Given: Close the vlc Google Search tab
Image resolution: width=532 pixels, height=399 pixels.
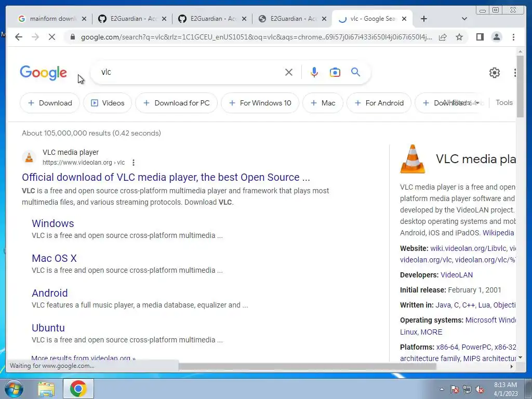Looking at the screenshot, I should pyautogui.click(x=404, y=19).
